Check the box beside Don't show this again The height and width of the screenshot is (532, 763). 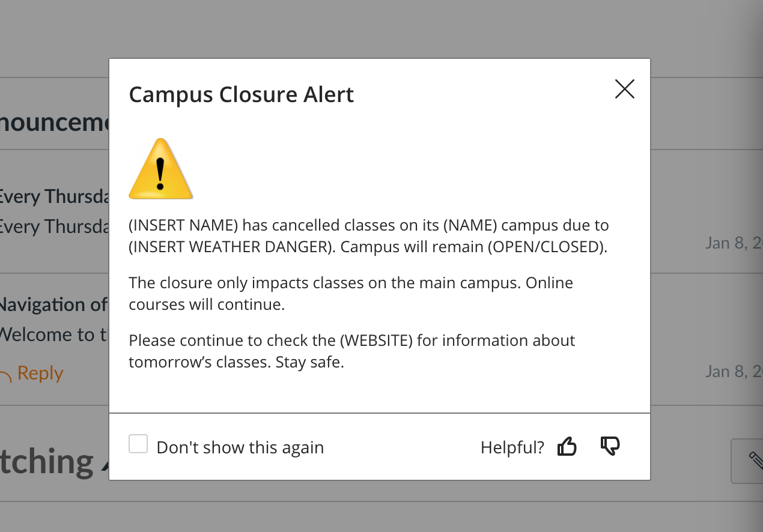click(138, 444)
